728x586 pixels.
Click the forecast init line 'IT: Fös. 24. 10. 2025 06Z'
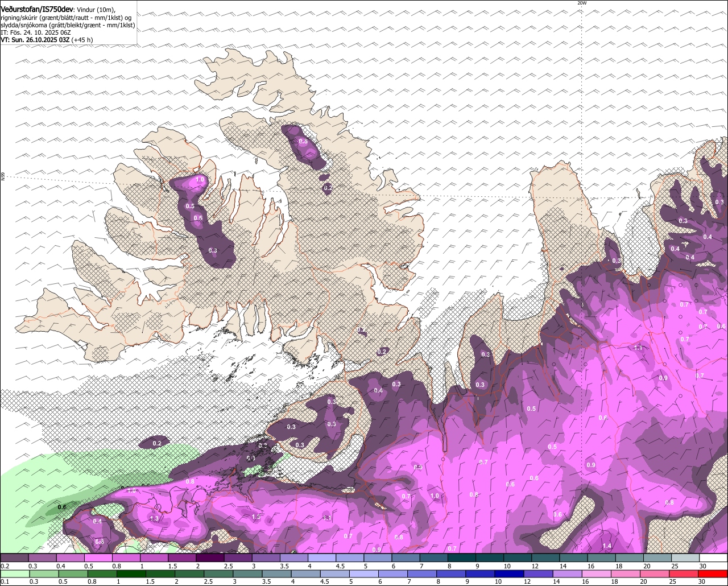click(x=36, y=32)
